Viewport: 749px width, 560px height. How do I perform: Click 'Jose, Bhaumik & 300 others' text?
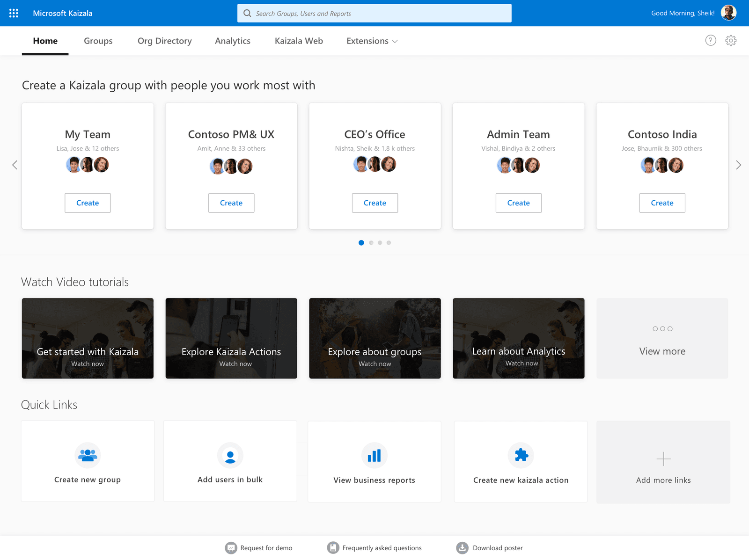[x=662, y=148]
